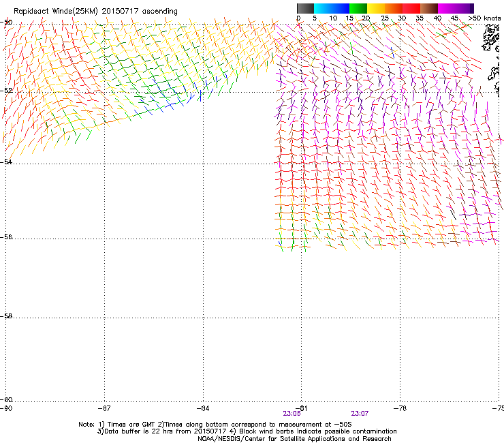Click the '25' knots scale label

coord(385,18)
